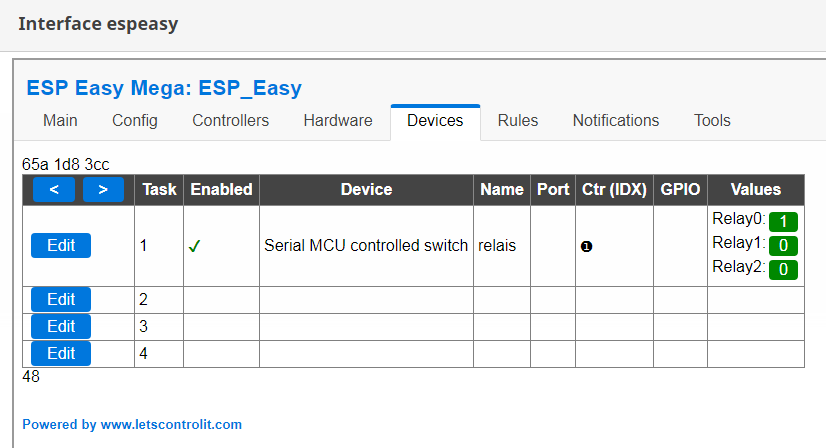Switch to the Config tab

[x=135, y=121]
